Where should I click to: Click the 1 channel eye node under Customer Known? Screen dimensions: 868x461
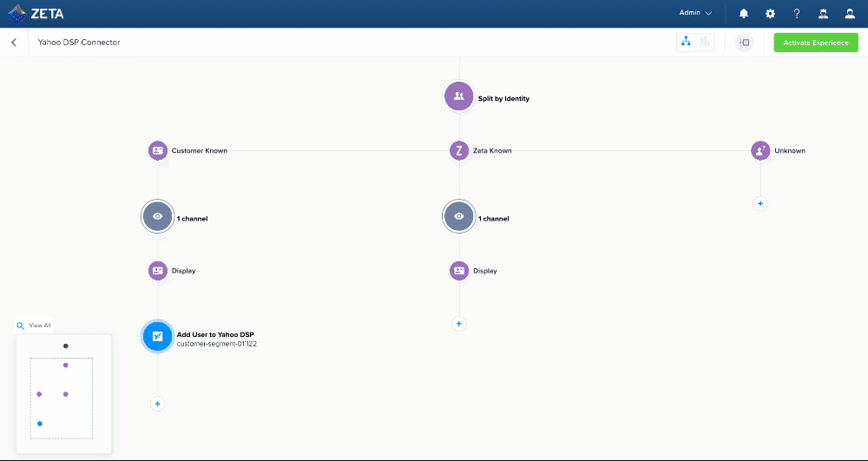157,217
